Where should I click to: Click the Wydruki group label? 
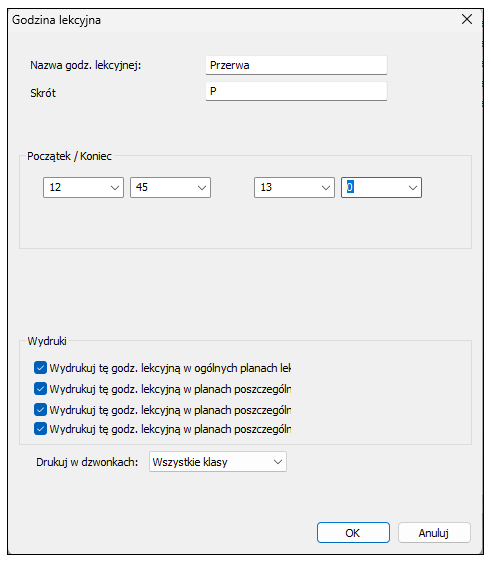tap(47, 341)
